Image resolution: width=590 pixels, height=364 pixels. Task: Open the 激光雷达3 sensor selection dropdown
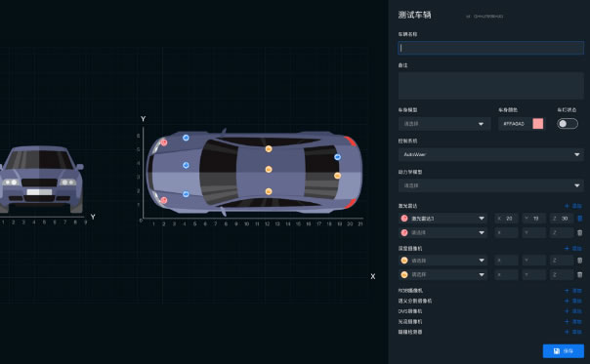pos(442,219)
